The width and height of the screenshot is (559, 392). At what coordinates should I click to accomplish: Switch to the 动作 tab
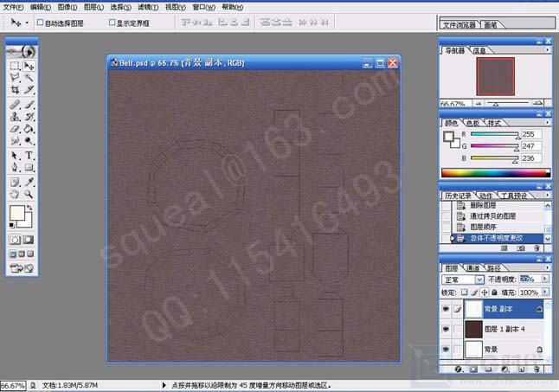click(485, 196)
